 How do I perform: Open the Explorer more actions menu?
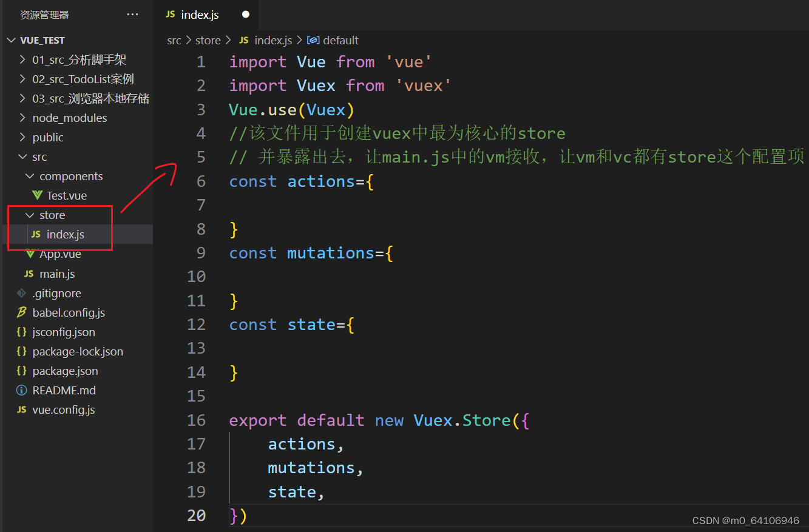(132, 14)
